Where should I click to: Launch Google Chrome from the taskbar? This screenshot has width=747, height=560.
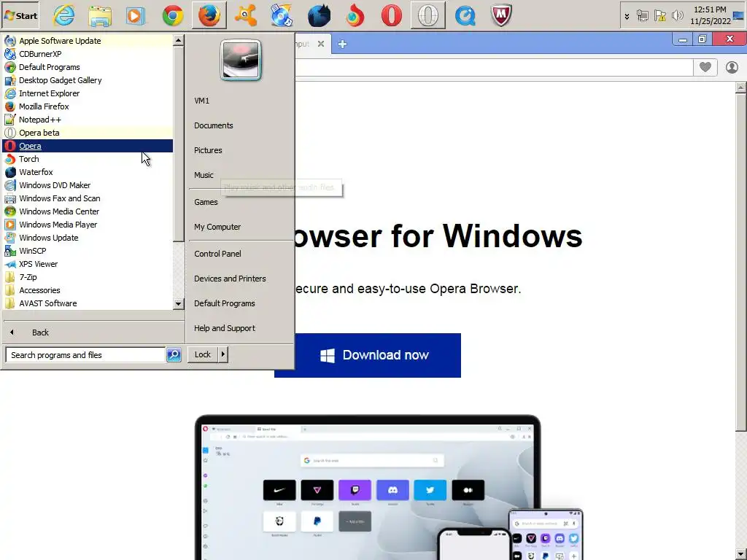coord(172,15)
